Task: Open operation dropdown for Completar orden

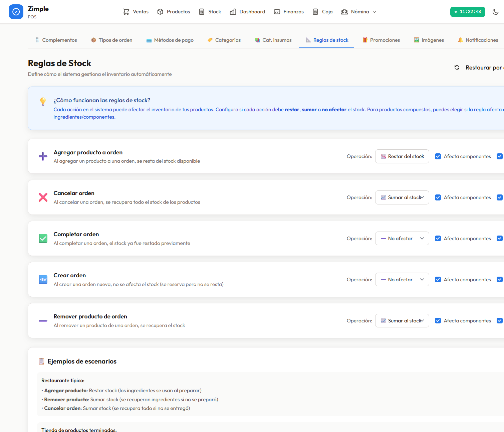Action: pyautogui.click(x=402, y=239)
